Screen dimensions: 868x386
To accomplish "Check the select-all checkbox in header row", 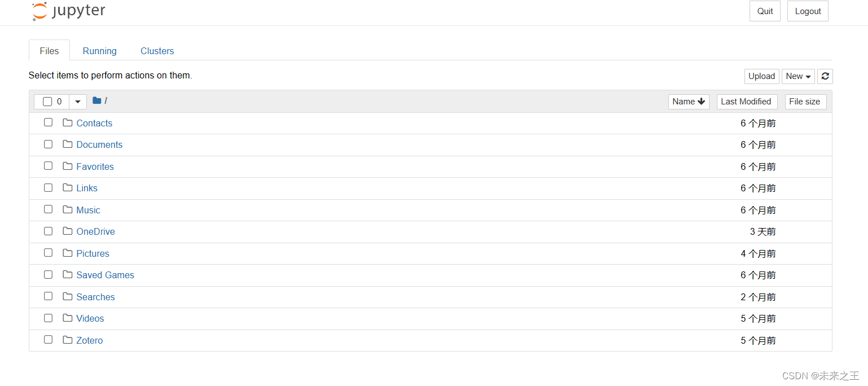I will coord(48,101).
